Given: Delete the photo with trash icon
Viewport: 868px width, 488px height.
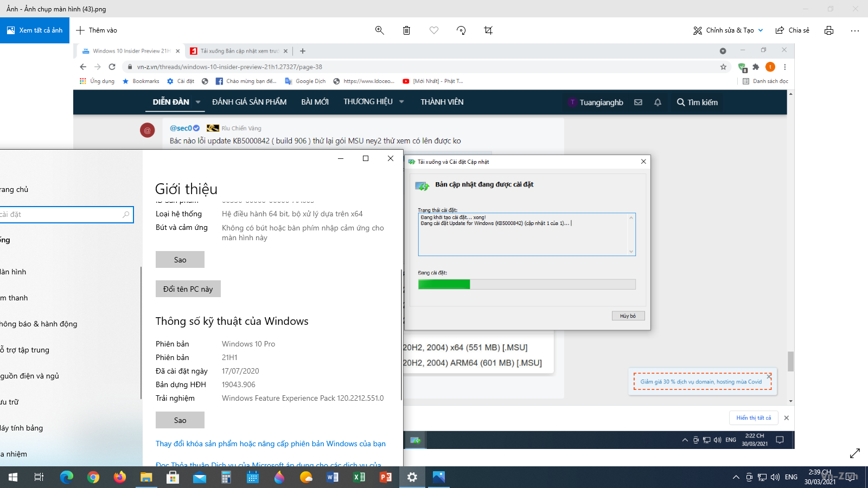Looking at the screenshot, I should pos(406,30).
